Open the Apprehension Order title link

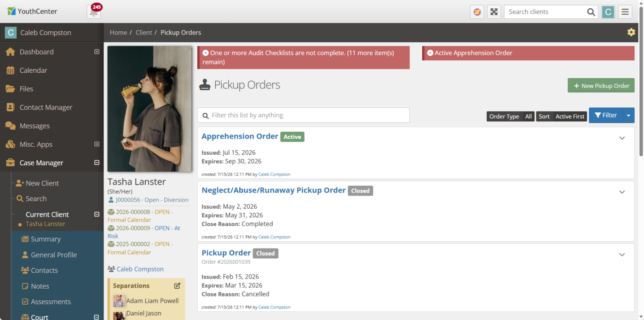(x=240, y=136)
